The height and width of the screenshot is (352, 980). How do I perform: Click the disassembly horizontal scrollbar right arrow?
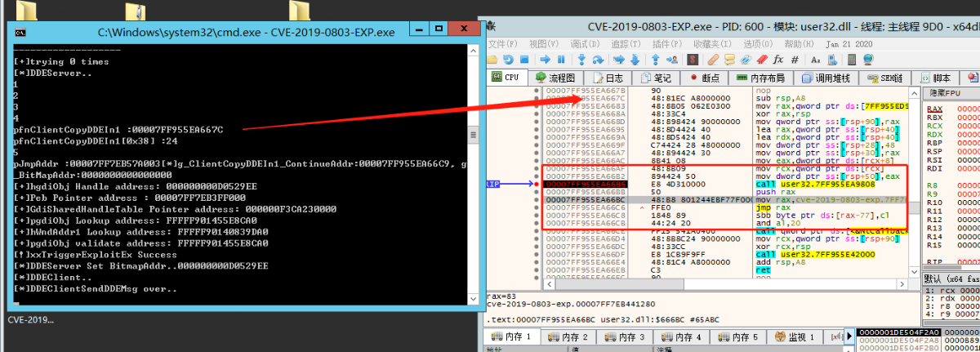click(902, 284)
